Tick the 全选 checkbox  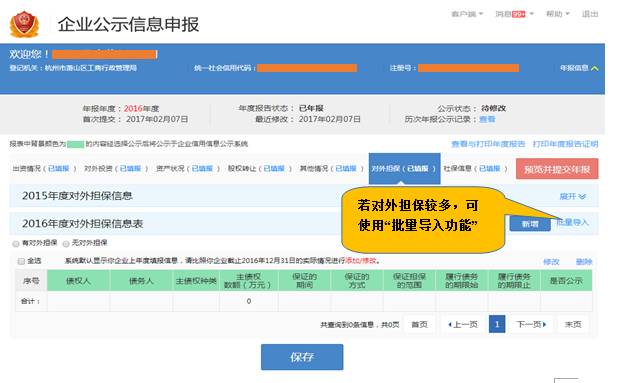21,261
